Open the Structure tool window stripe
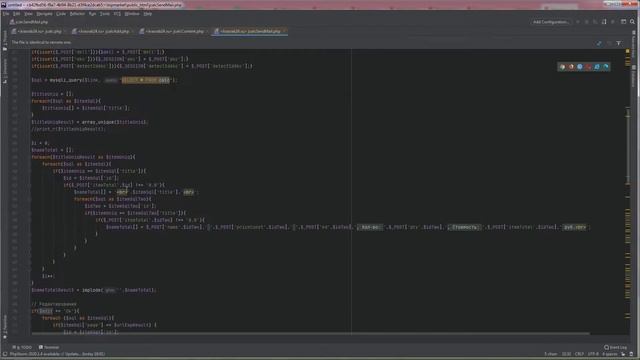Viewport: 640px width, 360px height. (x=4, y=70)
